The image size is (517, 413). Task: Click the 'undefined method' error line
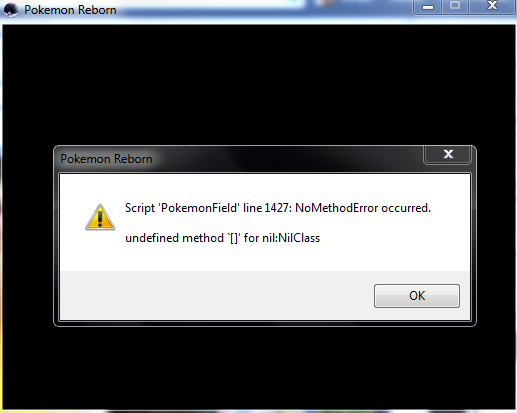point(222,238)
